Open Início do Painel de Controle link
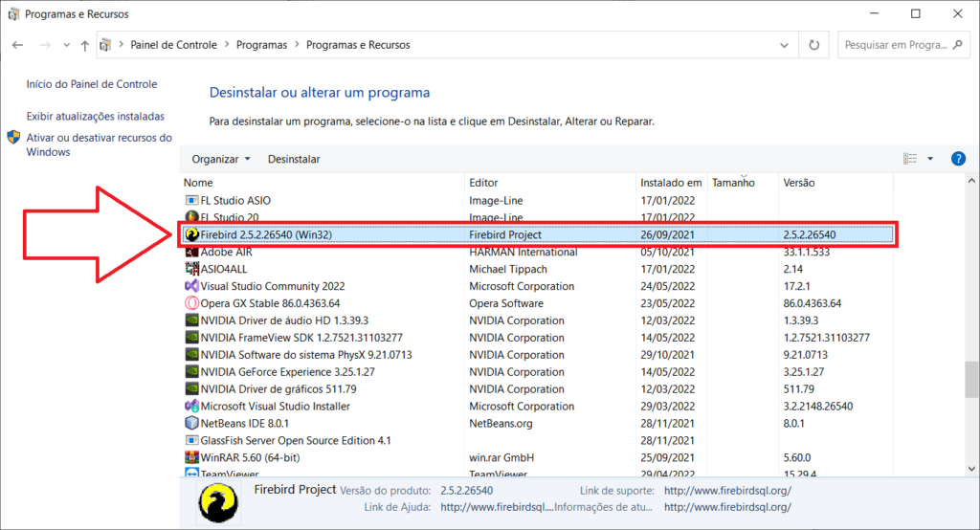This screenshot has width=980, height=530. click(x=91, y=84)
